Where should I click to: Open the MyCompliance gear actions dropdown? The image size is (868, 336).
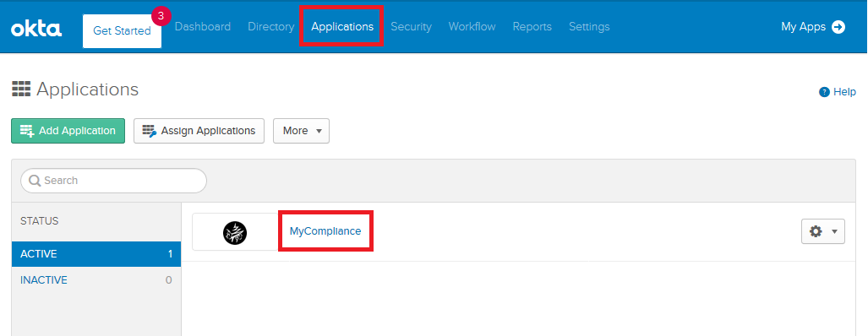pyautogui.click(x=823, y=231)
